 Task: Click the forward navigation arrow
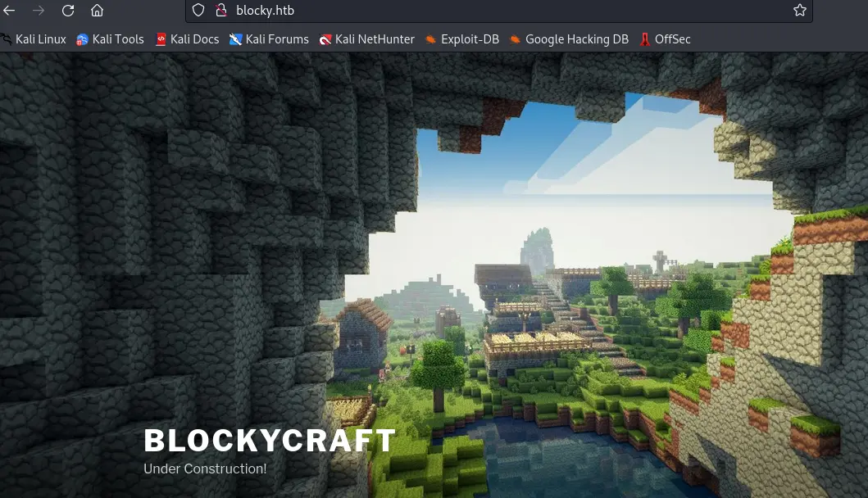[x=39, y=11]
